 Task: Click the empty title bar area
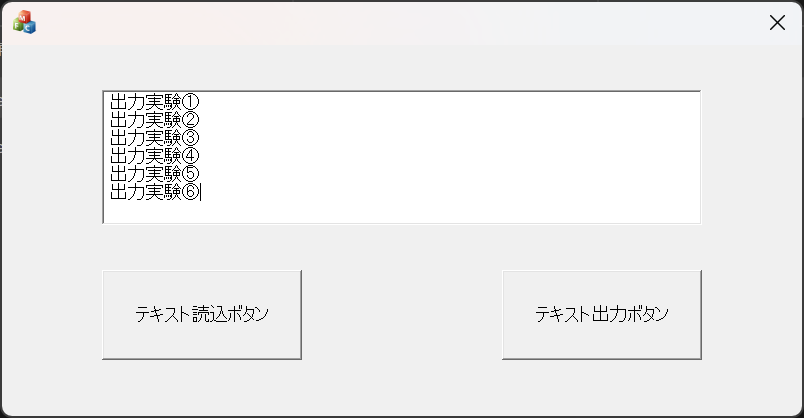pyautogui.click(x=400, y=22)
